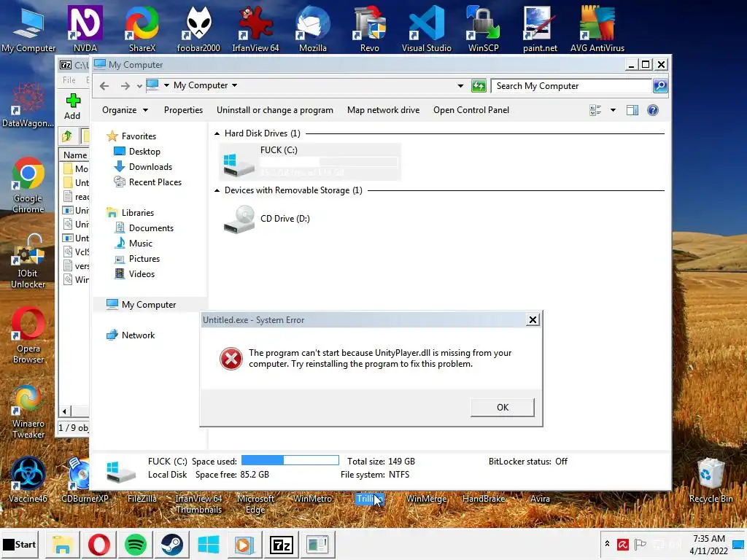
Task: Open the change view options dropdown
Action: pos(613,111)
